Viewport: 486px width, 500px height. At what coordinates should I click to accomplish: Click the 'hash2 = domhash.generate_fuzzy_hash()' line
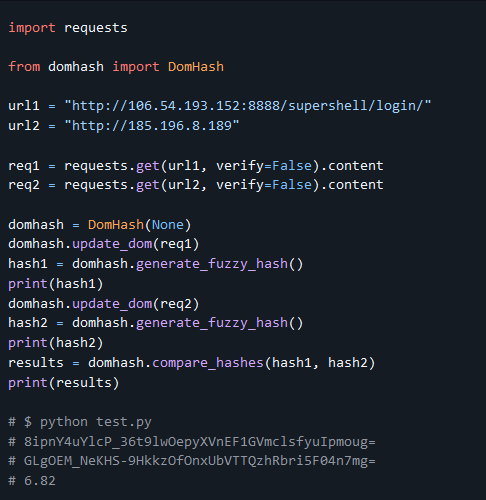156,323
